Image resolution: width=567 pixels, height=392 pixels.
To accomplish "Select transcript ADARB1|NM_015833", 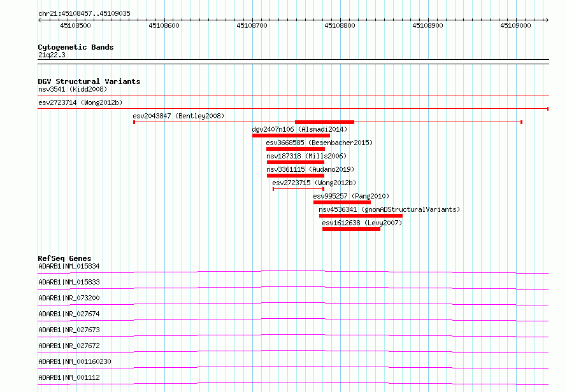I will pyautogui.click(x=69, y=282).
